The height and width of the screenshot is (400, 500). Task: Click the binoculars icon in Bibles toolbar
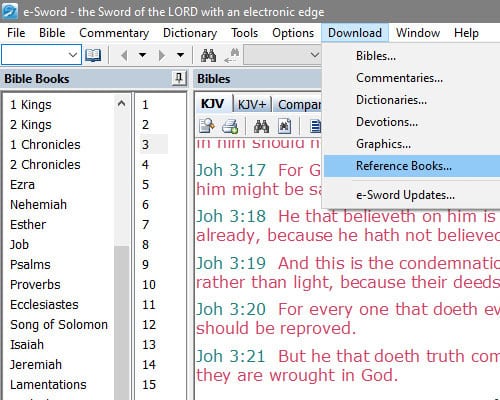(261, 126)
